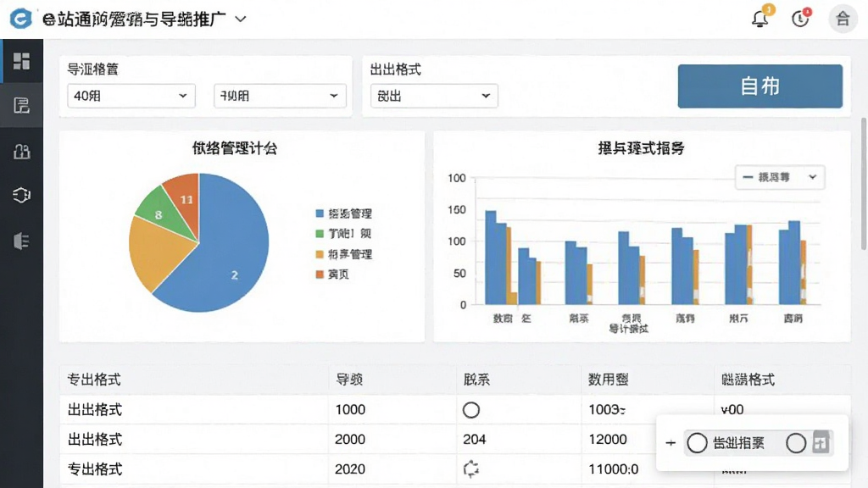Click the green legend swatch of the pie chart
The image size is (868, 488).
[320, 234]
